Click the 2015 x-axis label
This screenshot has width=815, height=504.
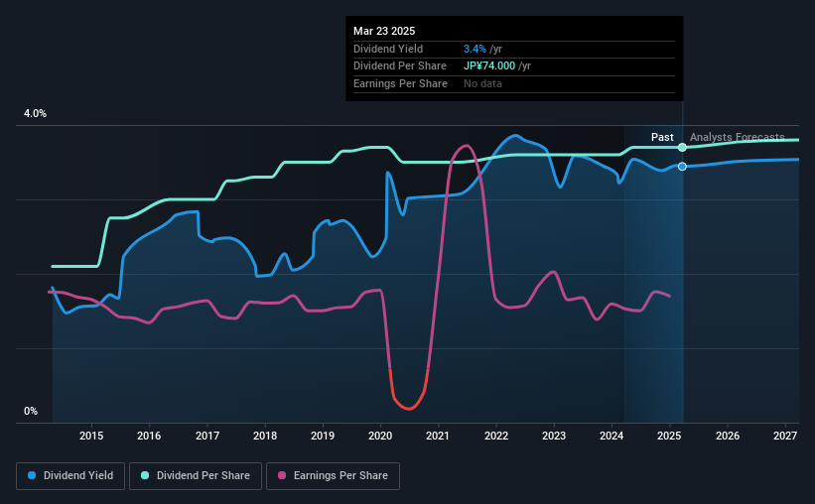point(91,436)
